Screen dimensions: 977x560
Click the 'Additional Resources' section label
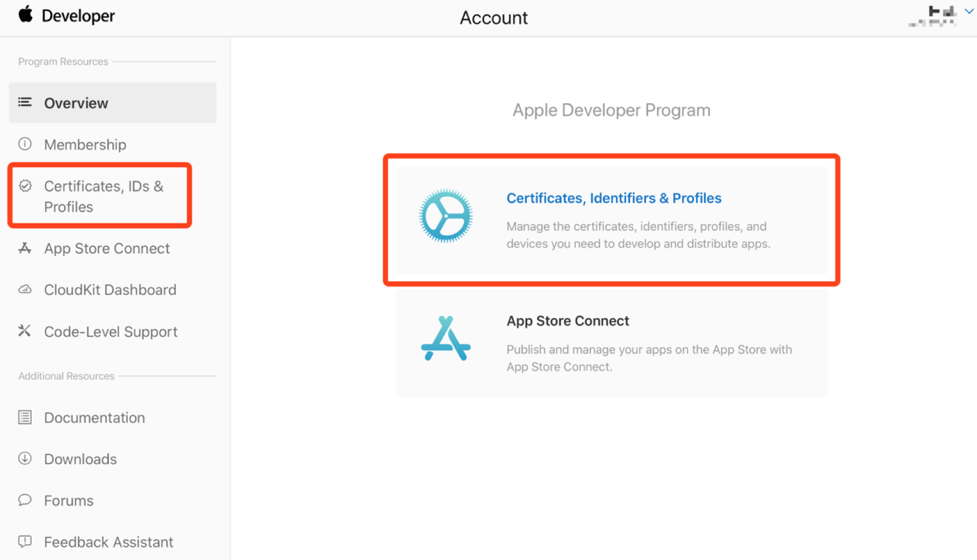tap(66, 376)
